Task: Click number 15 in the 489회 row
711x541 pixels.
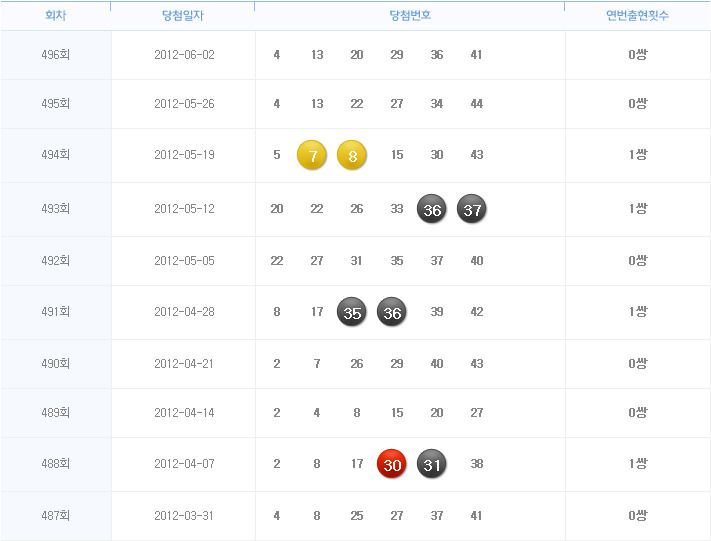Action: click(x=397, y=413)
